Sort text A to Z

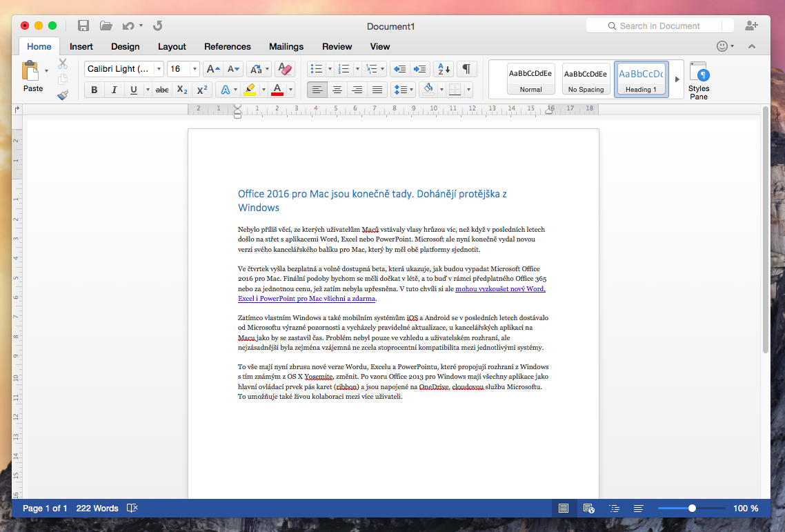[444, 68]
